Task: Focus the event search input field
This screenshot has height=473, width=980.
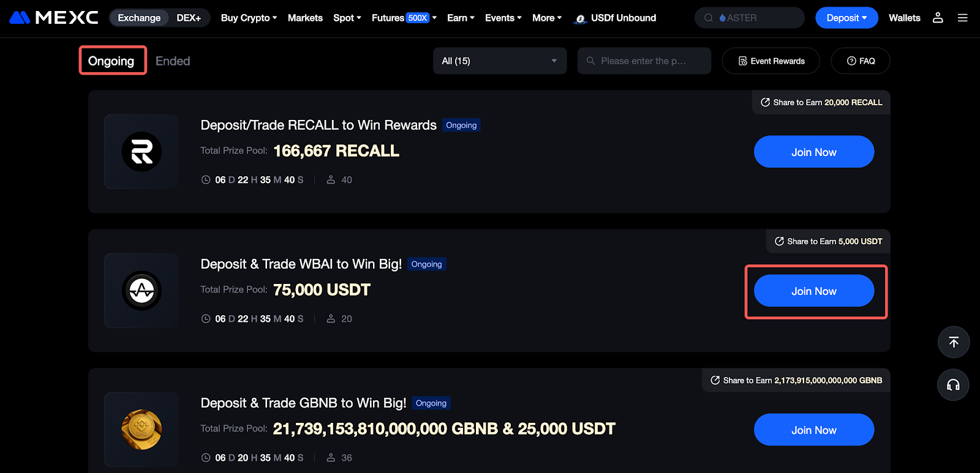Action: [x=644, y=61]
